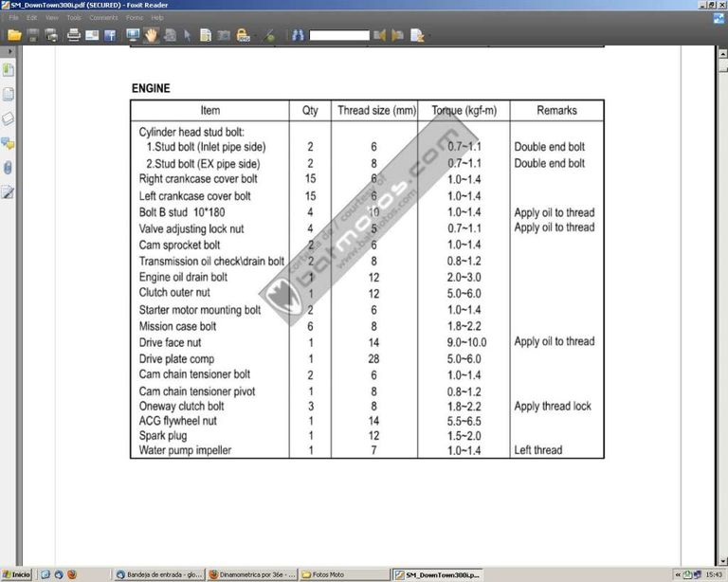Switch to Dinamometrica taskbar window
Image resolution: width=728 pixels, height=582 pixels.
point(252,574)
